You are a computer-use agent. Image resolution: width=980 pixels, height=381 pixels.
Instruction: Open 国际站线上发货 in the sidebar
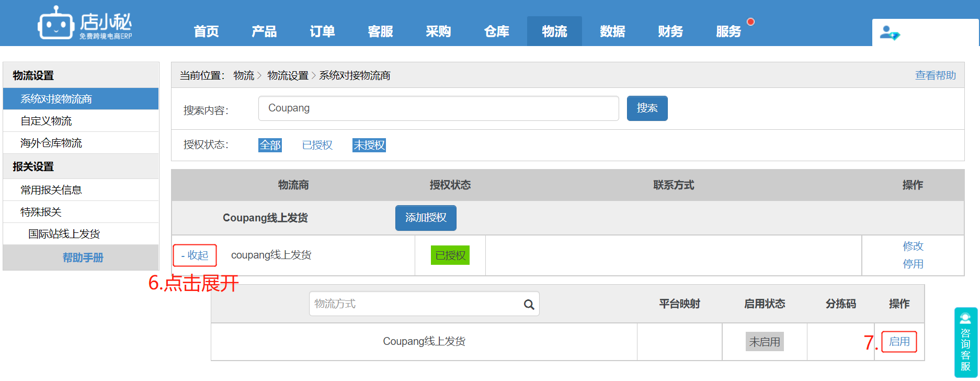pyautogui.click(x=81, y=234)
